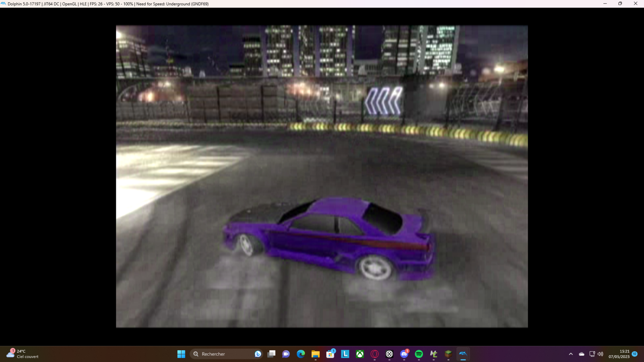Open the MC launcher icon on taskbar
This screenshot has height=362, width=644.
[x=433, y=354]
